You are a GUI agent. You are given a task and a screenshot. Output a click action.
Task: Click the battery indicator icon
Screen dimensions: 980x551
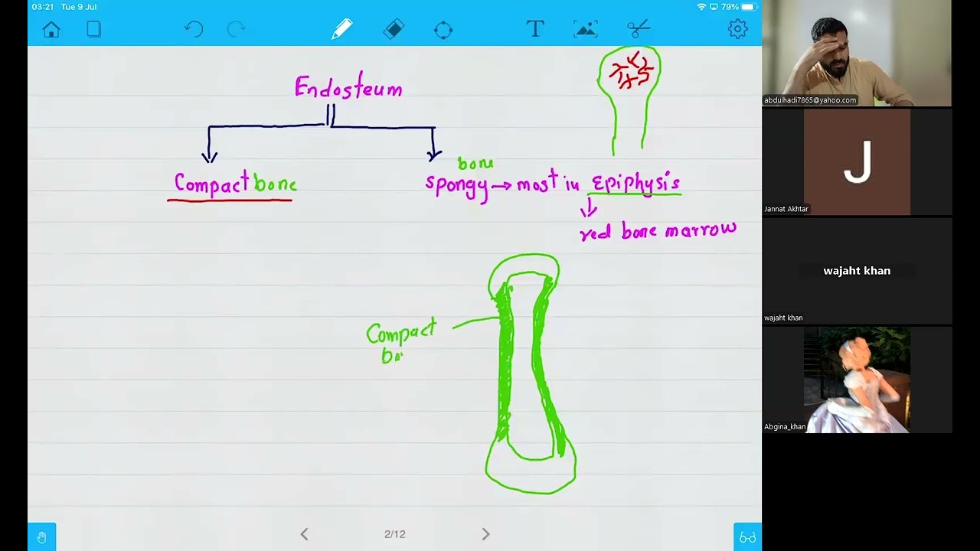(x=748, y=7)
